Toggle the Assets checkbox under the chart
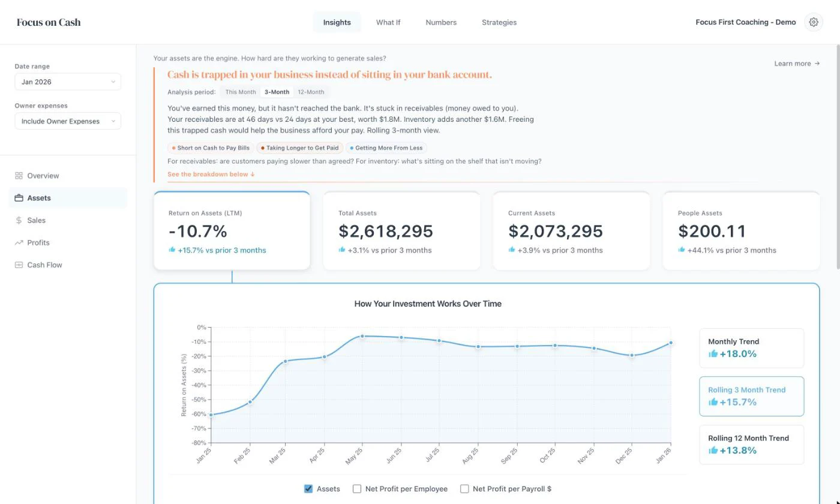 click(308, 489)
